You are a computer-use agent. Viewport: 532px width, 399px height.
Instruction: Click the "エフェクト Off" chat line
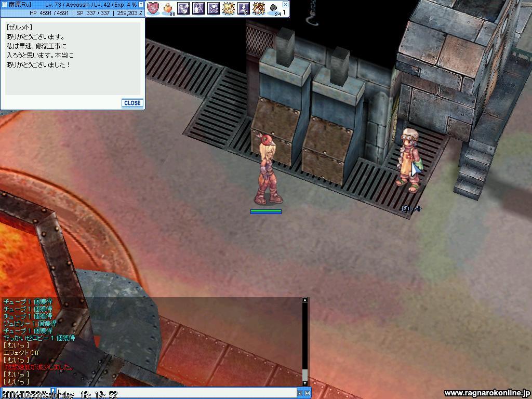tap(21, 353)
